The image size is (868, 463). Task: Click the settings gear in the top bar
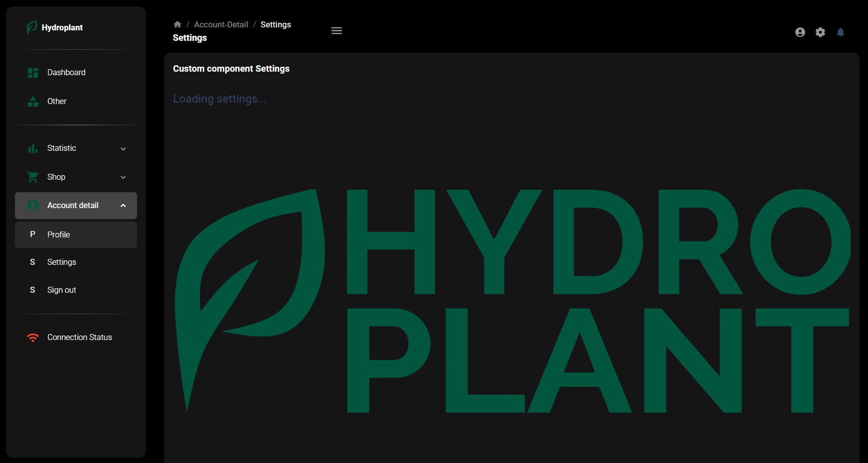[820, 32]
